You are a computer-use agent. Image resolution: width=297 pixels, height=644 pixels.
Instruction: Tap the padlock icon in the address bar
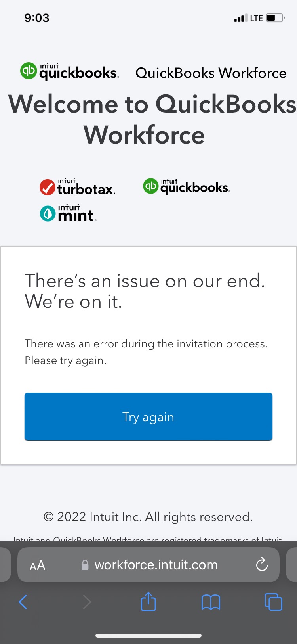point(85,565)
